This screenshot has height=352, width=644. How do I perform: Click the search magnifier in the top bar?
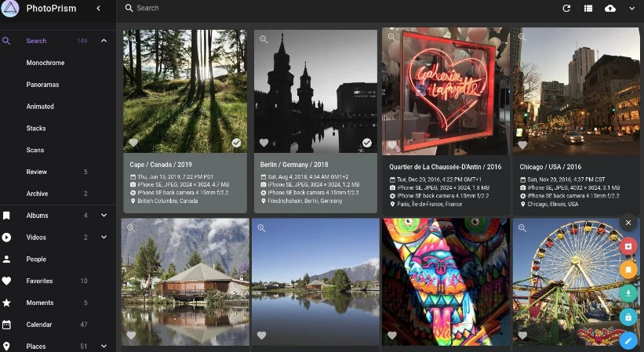pos(129,8)
